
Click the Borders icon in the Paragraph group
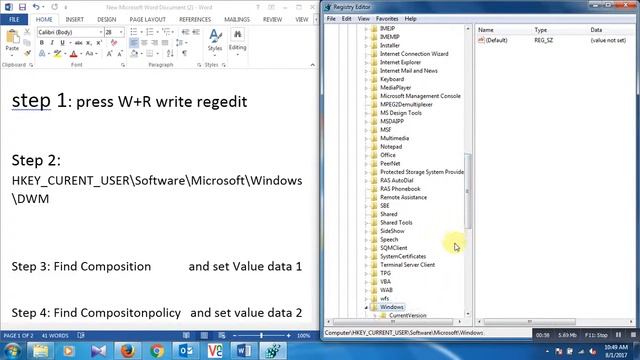(x=150, y=53)
